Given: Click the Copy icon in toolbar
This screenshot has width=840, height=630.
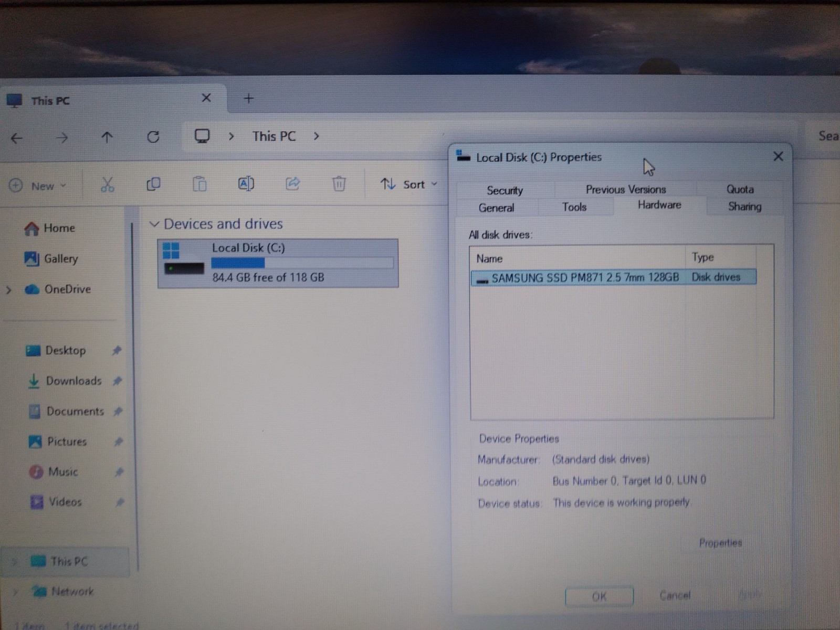Looking at the screenshot, I should coord(153,184).
